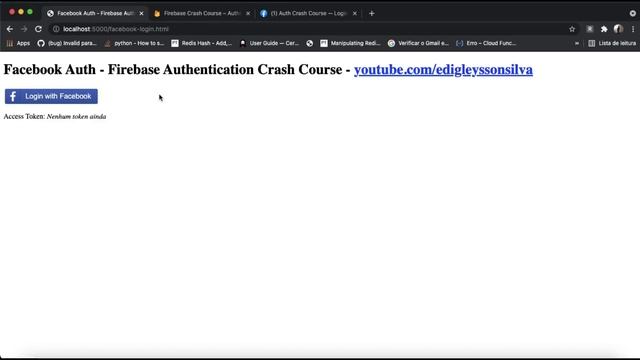The height and width of the screenshot is (360, 640).
Task: Open a new tab with plus button
Action: 371,13
